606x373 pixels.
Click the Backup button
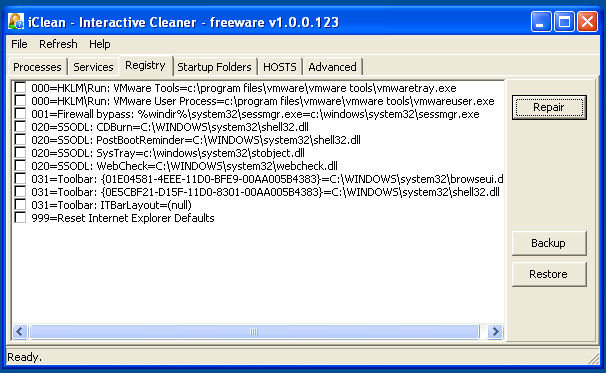[x=549, y=243]
